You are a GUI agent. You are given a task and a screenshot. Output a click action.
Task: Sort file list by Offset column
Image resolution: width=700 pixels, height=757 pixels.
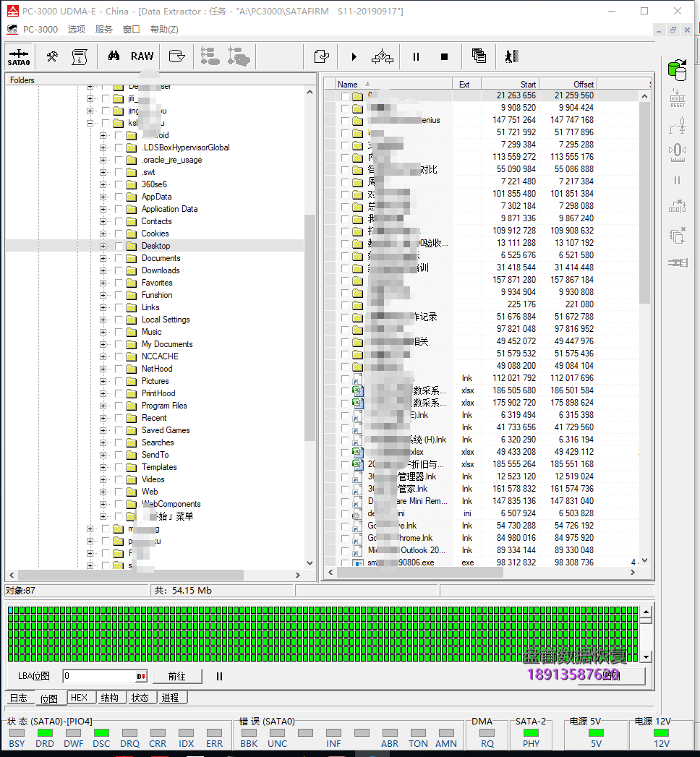567,84
